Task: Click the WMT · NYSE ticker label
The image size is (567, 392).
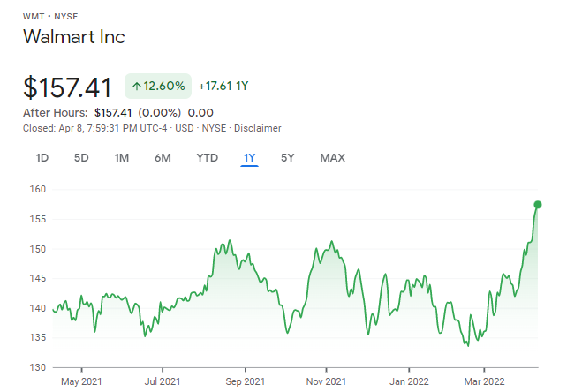Action: point(50,17)
